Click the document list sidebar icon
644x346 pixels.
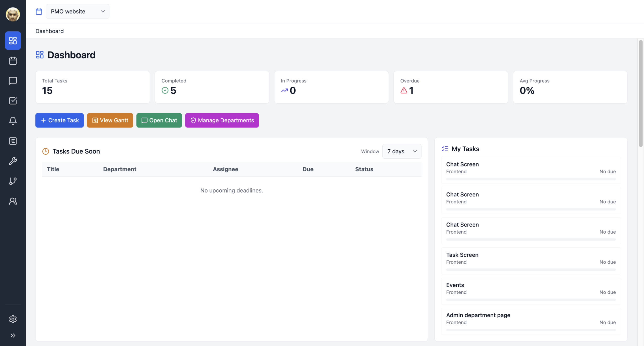[x=13, y=141]
